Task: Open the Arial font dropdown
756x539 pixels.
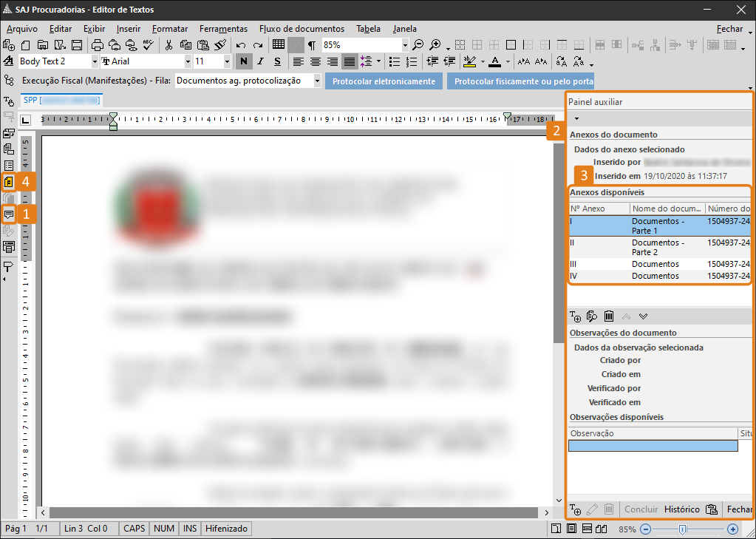Action: tap(188, 61)
